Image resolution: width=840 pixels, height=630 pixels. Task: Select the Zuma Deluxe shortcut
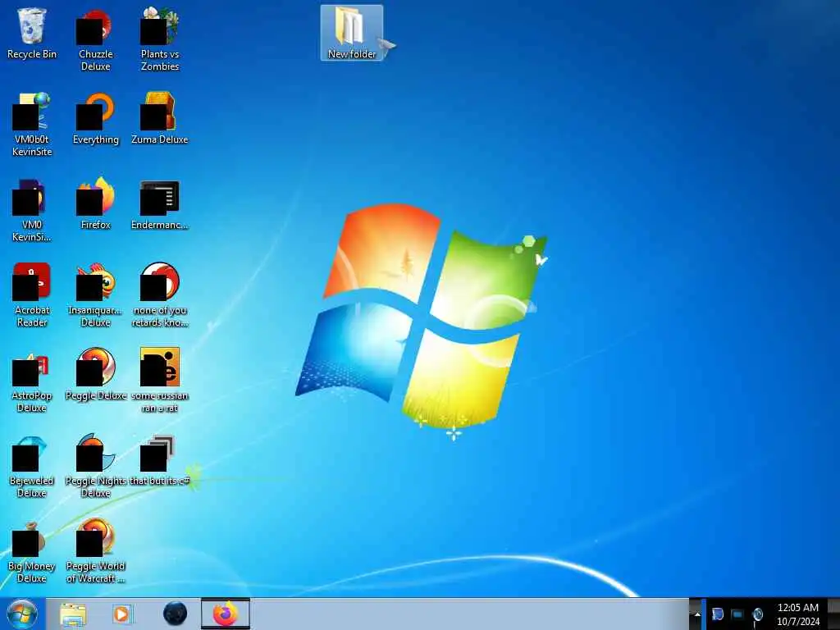pos(160,120)
